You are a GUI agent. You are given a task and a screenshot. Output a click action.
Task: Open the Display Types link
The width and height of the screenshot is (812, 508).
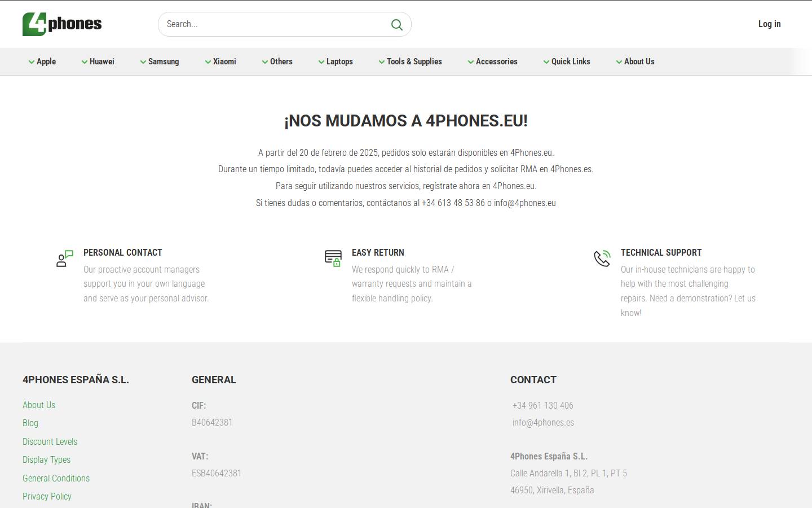tap(46, 459)
